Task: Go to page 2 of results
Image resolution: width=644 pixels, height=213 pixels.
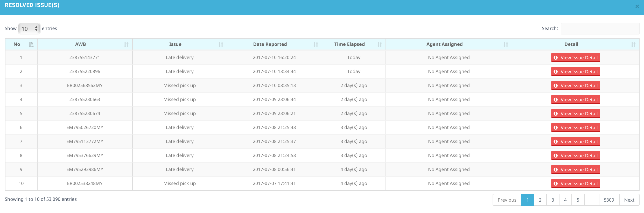Action: point(540,200)
